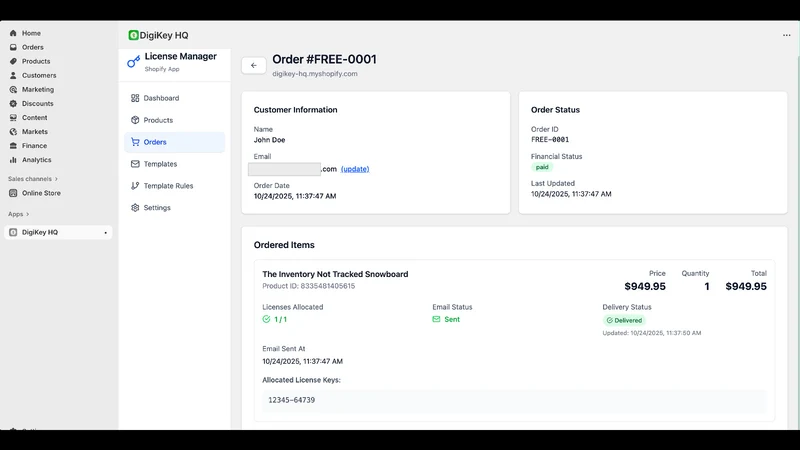This screenshot has height=450, width=800.
Task: Expand the Apps section chevron
Action: point(28,214)
